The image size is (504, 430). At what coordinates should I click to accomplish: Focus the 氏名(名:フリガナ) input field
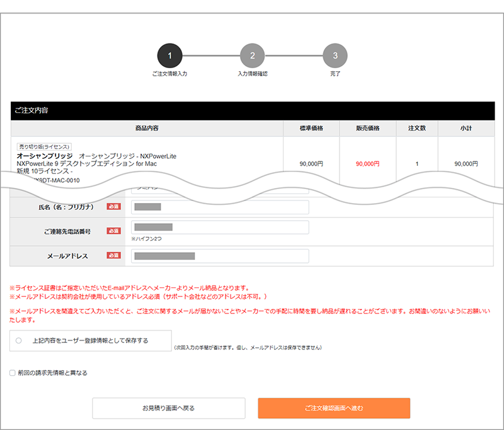220,207
